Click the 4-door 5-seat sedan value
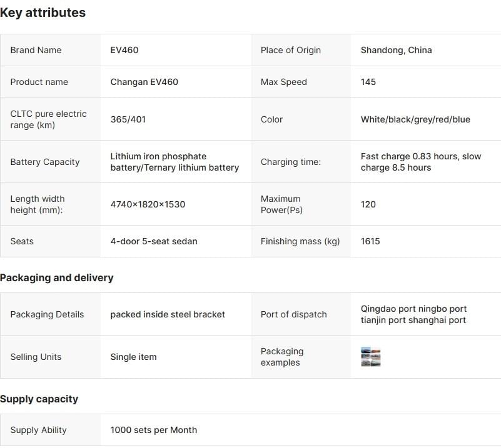The height and width of the screenshot is (448, 501). click(154, 241)
